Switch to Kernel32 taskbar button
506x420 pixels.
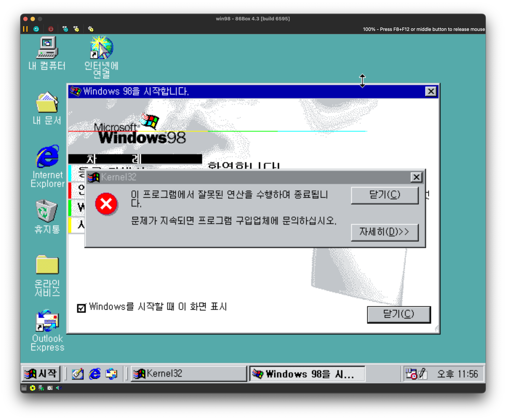coord(188,374)
